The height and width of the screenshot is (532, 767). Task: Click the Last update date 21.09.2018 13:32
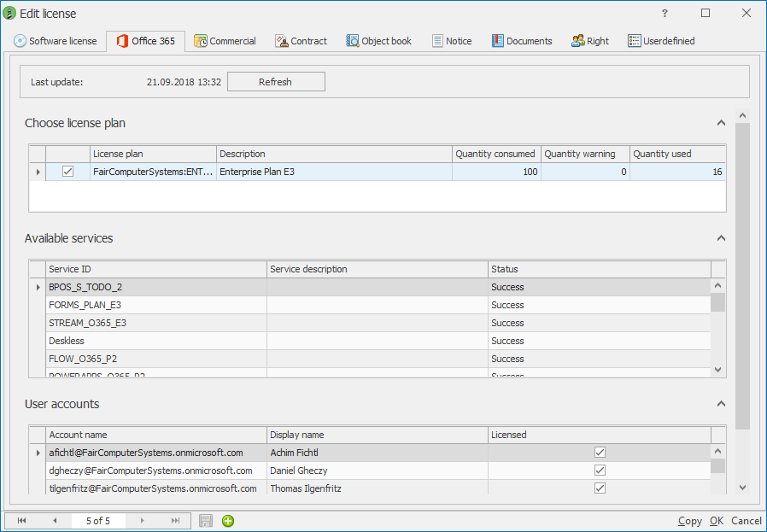tap(184, 82)
